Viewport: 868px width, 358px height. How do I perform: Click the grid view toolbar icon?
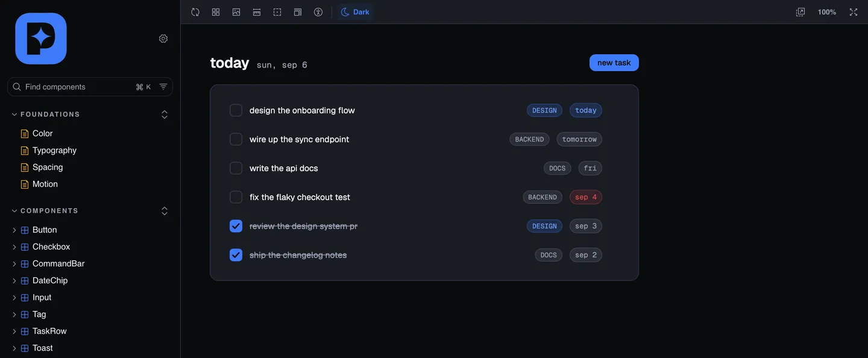click(x=216, y=12)
